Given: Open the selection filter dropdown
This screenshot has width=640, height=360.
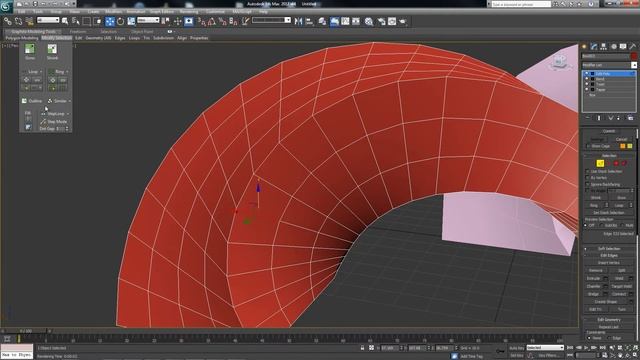Looking at the screenshot, I should pyautogui.click(x=48, y=20).
